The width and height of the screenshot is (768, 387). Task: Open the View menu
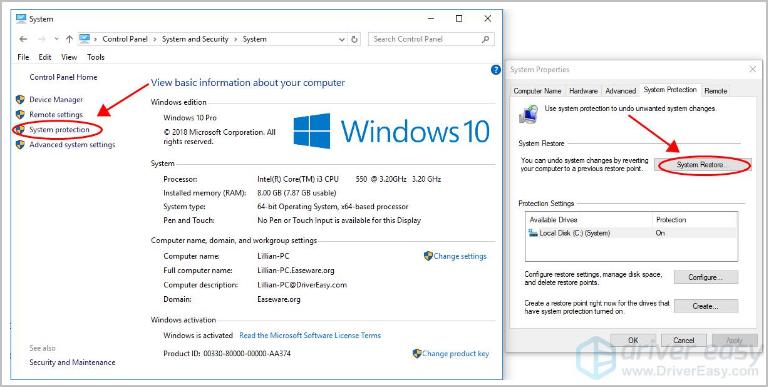coord(69,57)
